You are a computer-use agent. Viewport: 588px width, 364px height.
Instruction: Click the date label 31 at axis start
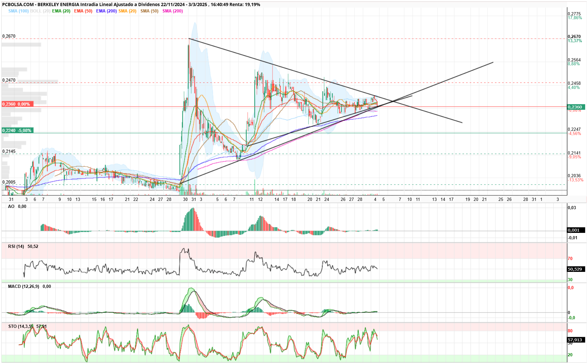tap(11, 199)
